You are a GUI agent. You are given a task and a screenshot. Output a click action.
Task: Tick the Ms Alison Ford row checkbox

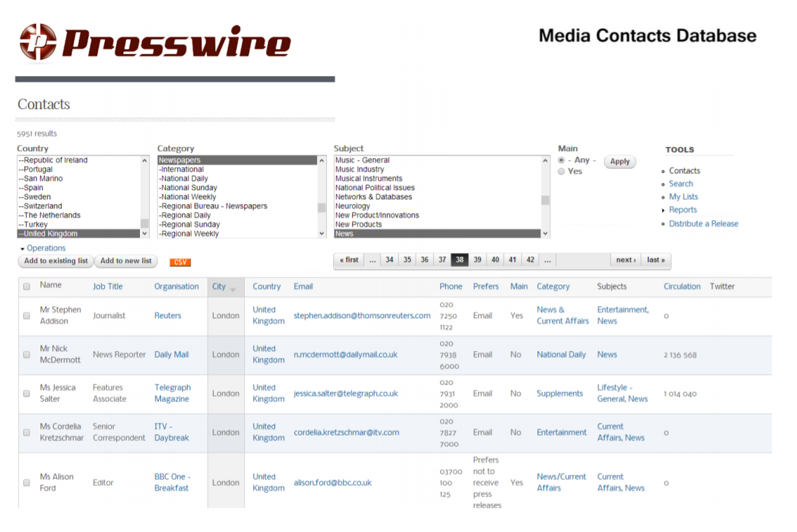27,482
